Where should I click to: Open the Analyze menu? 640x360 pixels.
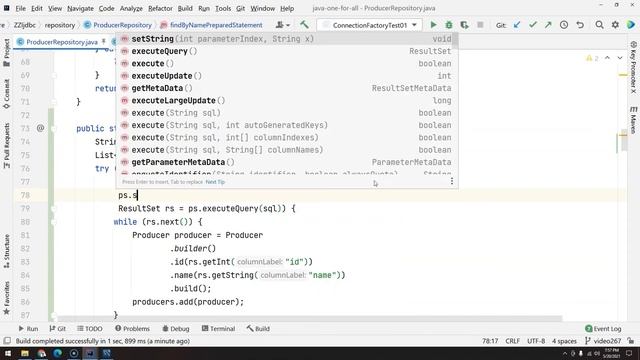coord(131,8)
